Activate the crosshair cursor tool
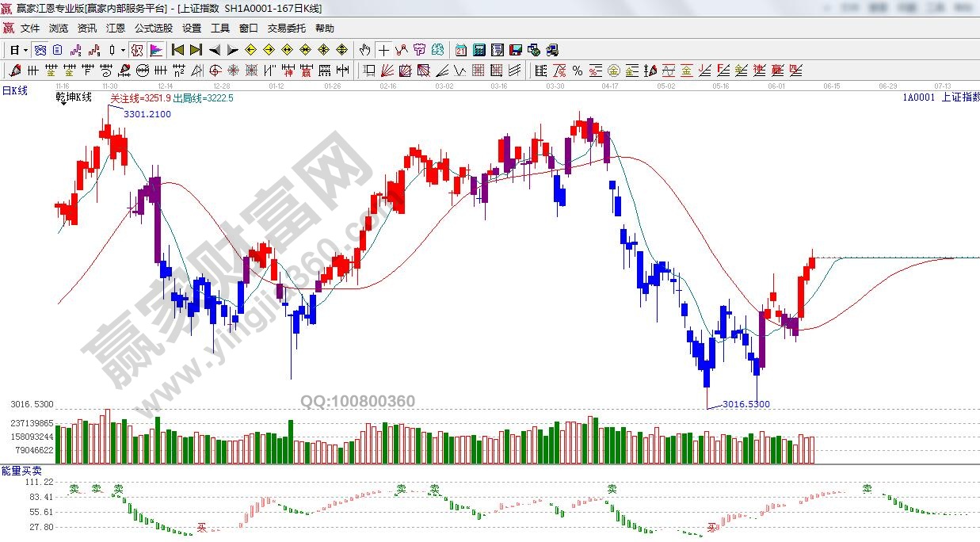This screenshot has width=980, height=542. point(383,50)
